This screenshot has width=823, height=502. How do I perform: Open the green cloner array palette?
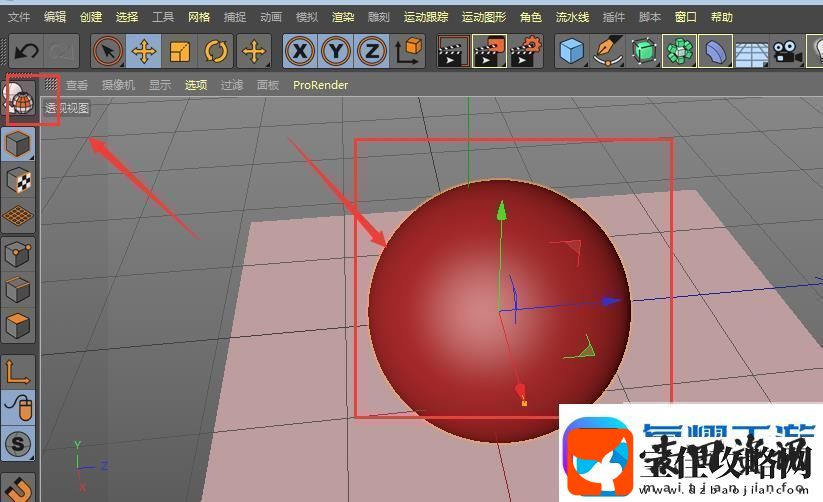[680, 51]
